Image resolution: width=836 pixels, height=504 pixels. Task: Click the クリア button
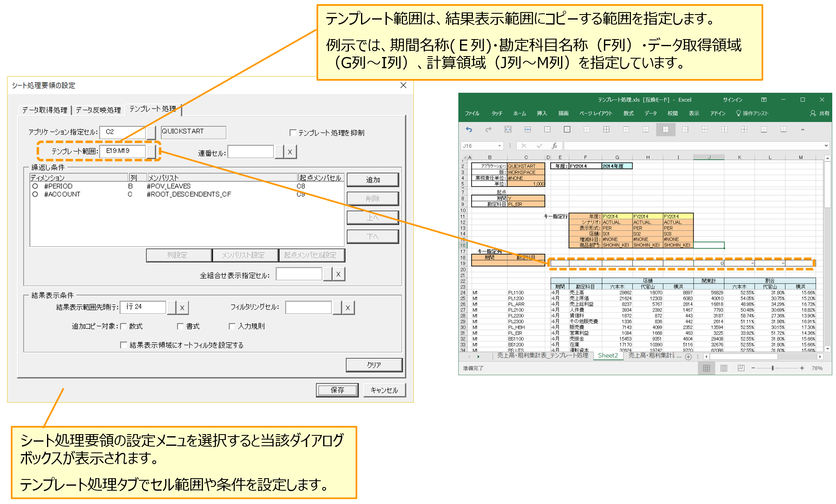coord(374,365)
